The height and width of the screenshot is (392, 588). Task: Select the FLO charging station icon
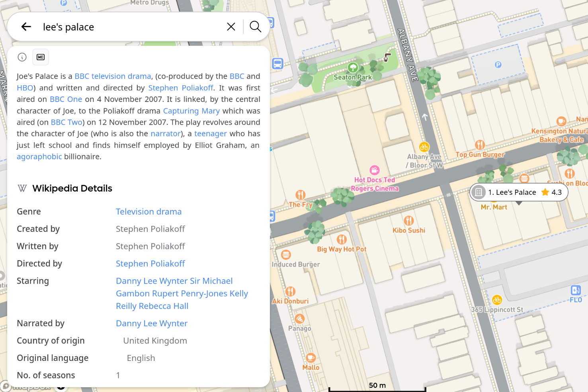(x=576, y=290)
